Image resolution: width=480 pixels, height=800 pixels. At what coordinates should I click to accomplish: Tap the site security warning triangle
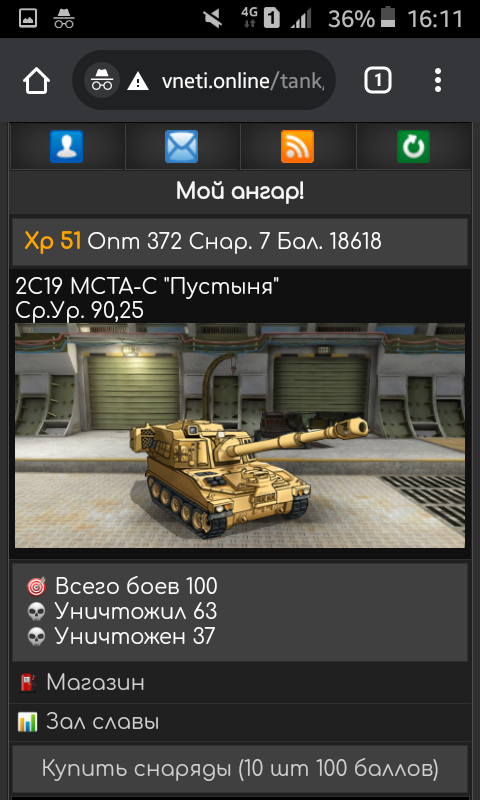pyautogui.click(x=138, y=81)
